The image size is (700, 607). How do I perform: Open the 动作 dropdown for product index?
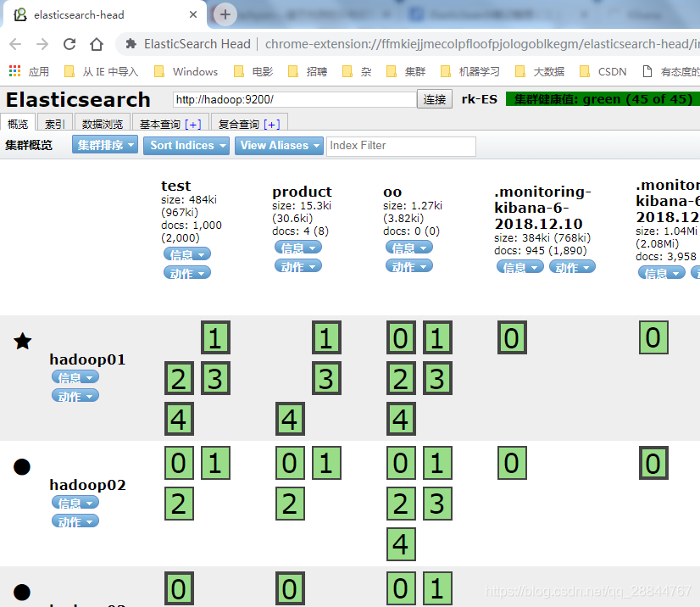point(298,266)
